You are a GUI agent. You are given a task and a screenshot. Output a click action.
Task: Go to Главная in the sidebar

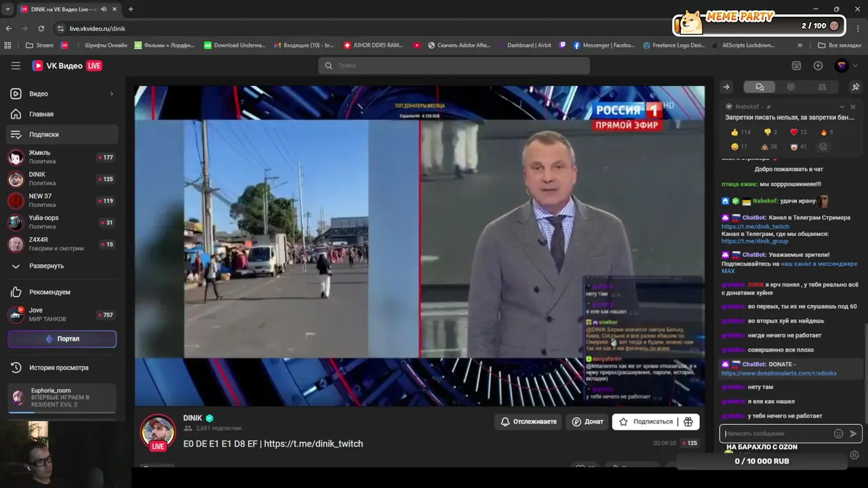pos(62,114)
